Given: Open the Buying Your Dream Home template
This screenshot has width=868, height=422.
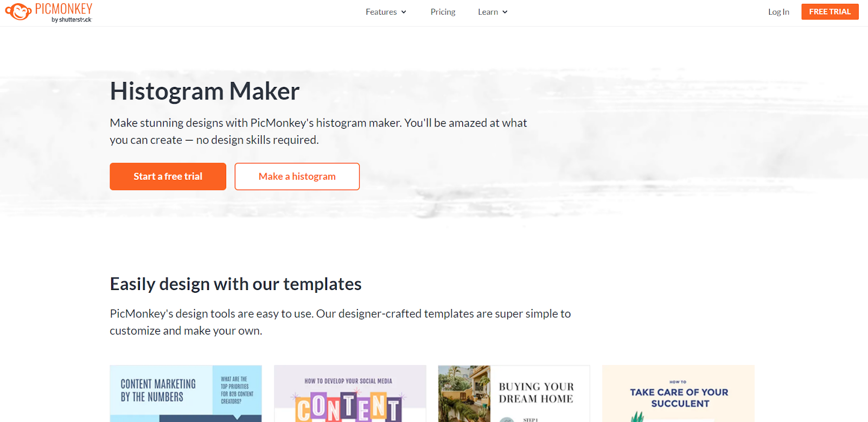Looking at the screenshot, I should click(514, 394).
